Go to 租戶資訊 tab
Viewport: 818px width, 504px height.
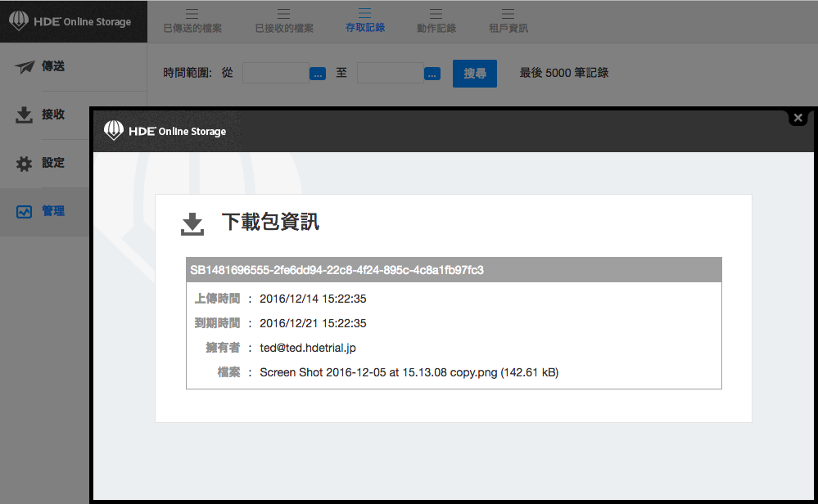pos(508,21)
